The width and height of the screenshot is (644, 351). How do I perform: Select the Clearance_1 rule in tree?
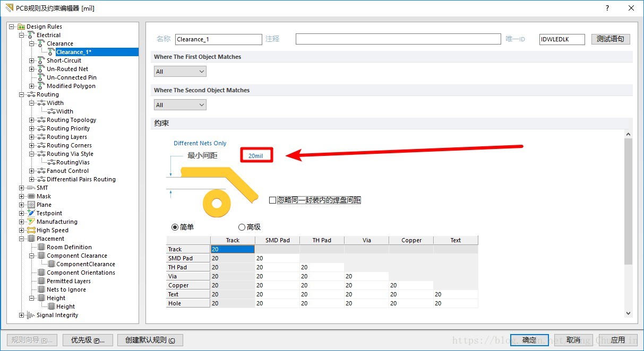coord(73,52)
